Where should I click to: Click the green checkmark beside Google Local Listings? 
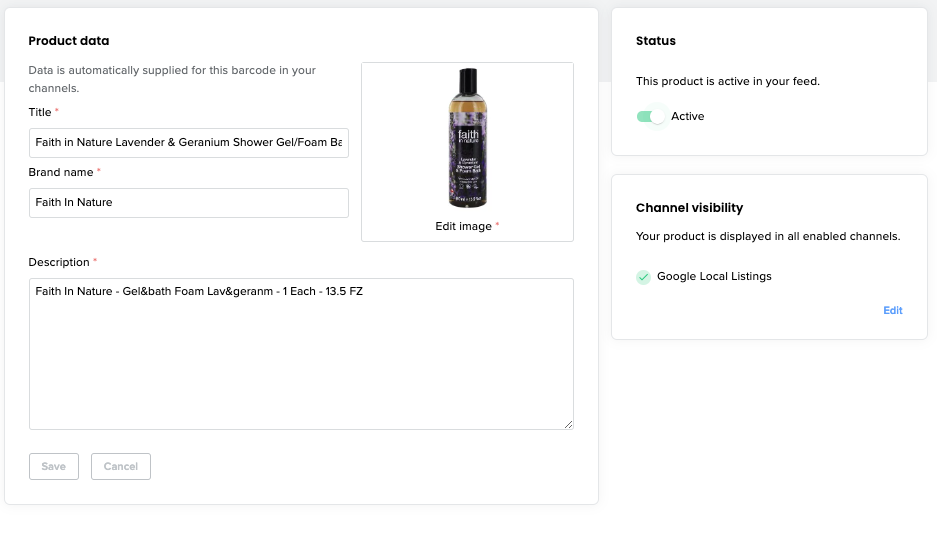(x=644, y=277)
